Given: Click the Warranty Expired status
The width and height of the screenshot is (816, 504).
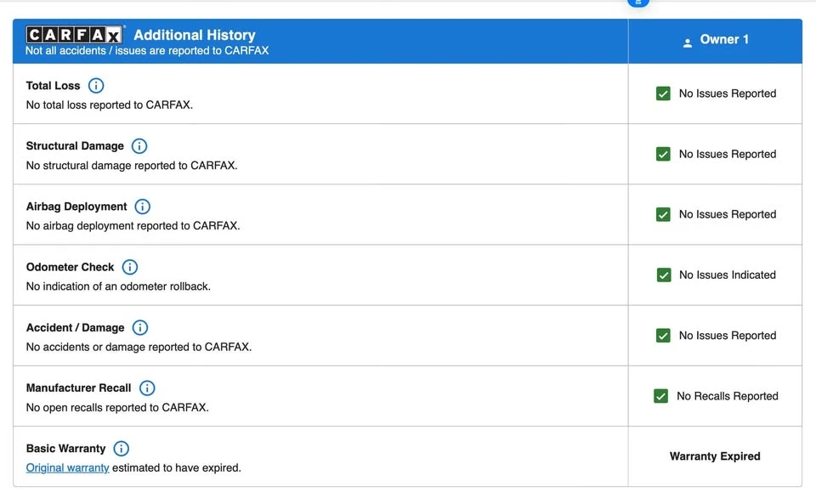Looking at the screenshot, I should (715, 456).
